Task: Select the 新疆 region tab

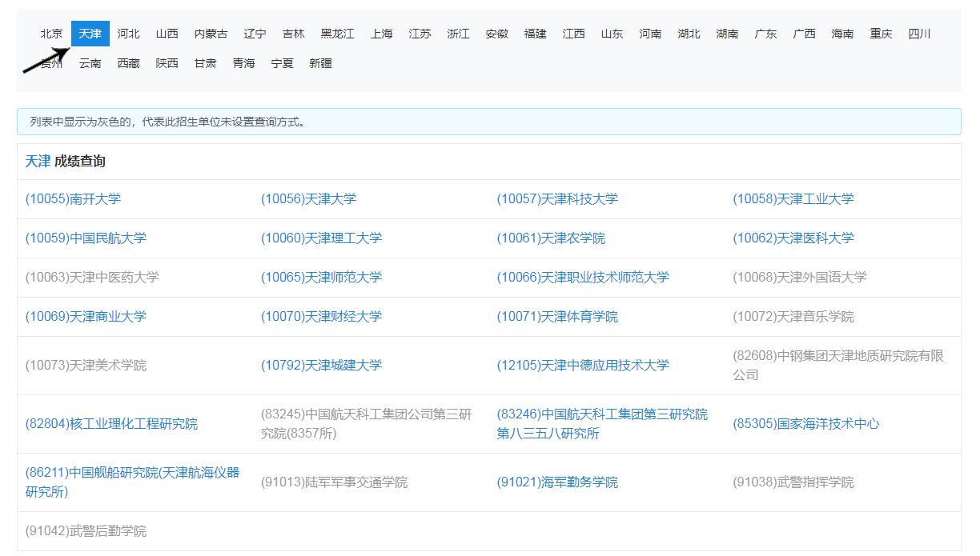Action: tap(320, 63)
